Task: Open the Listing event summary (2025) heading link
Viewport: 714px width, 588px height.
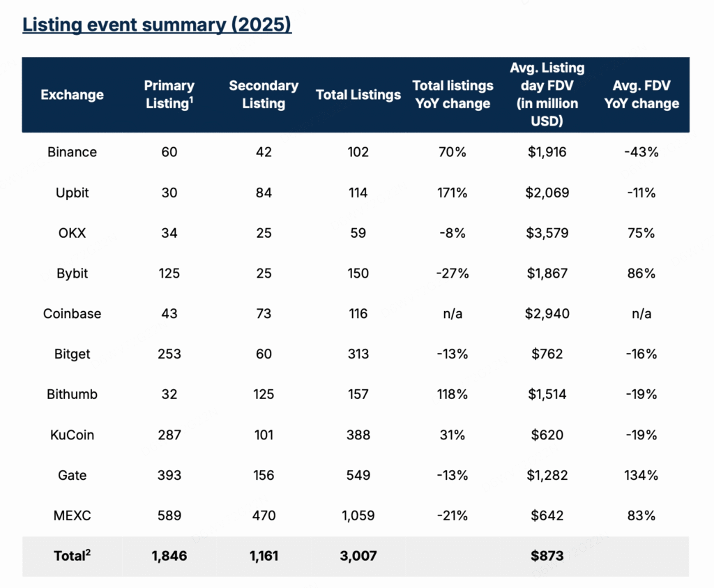Action: coord(157,26)
